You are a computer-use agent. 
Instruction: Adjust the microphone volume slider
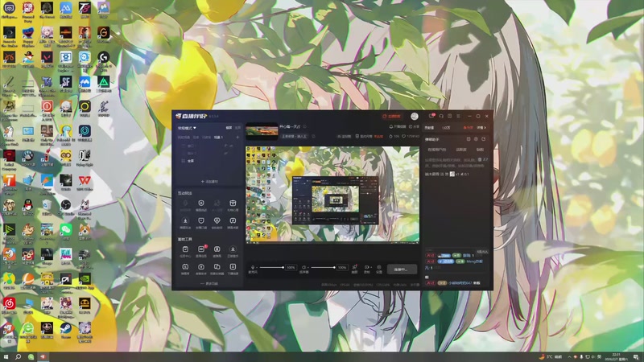point(271,268)
